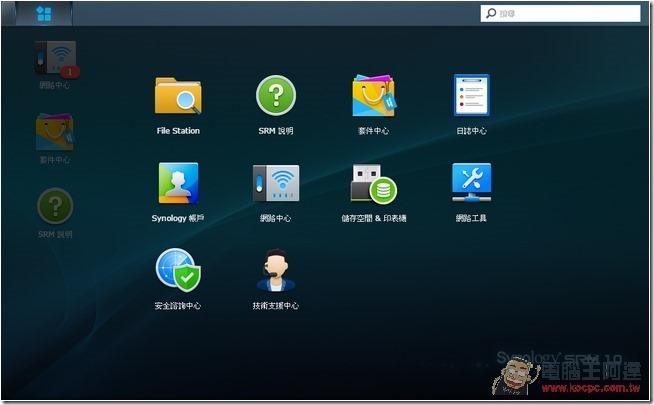Launch 網路中心 from the app menu grid

point(276,183)
